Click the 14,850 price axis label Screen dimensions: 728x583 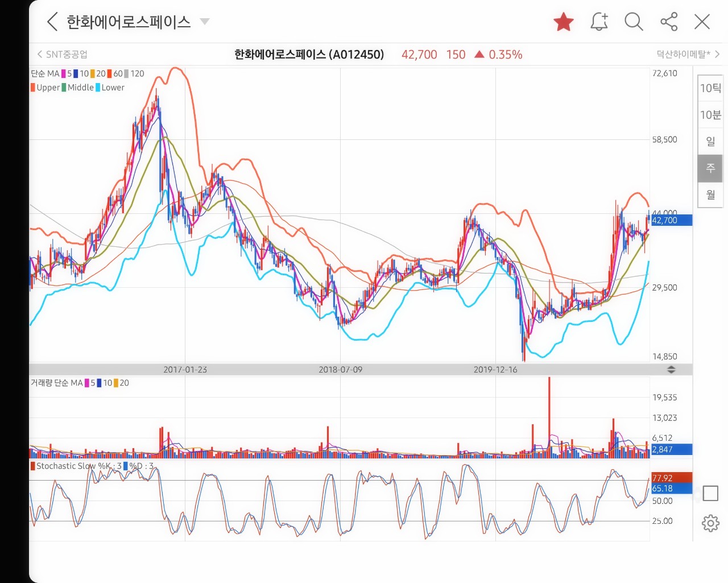664,357
